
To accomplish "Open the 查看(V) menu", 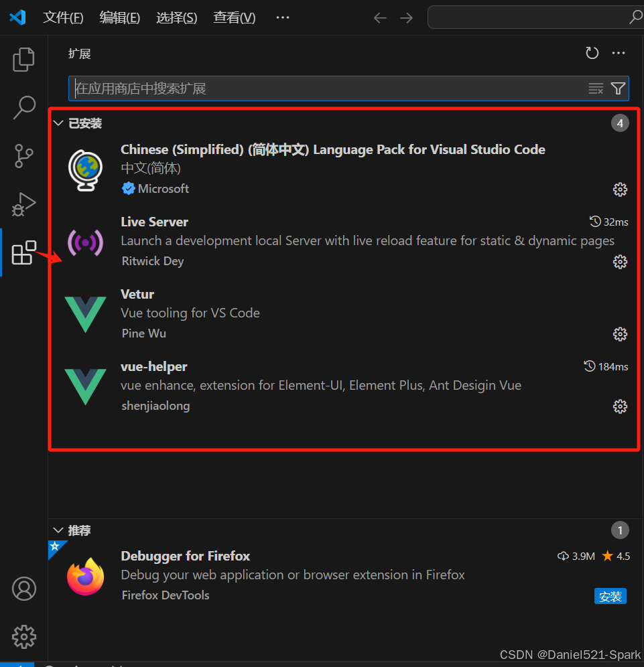I will (234, 17).
